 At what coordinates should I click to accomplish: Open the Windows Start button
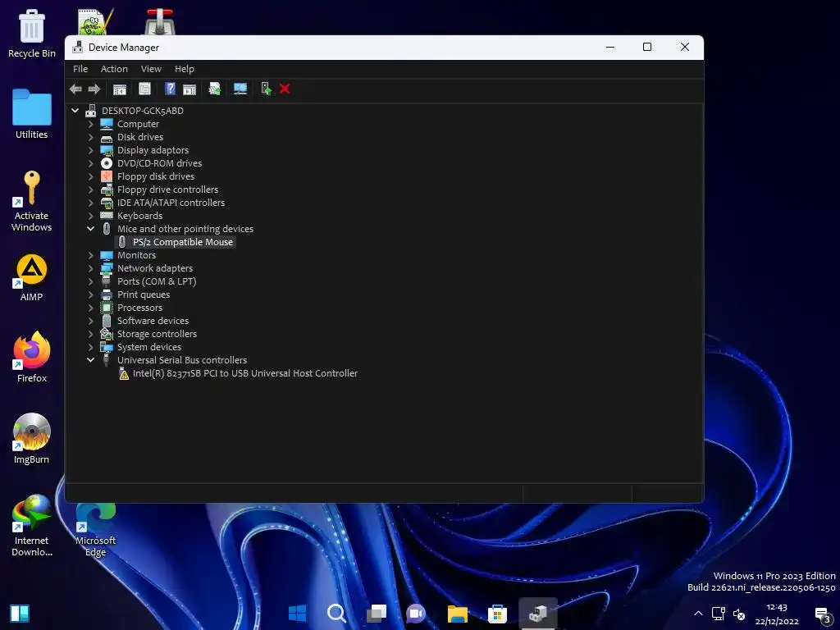pos(297,613)
